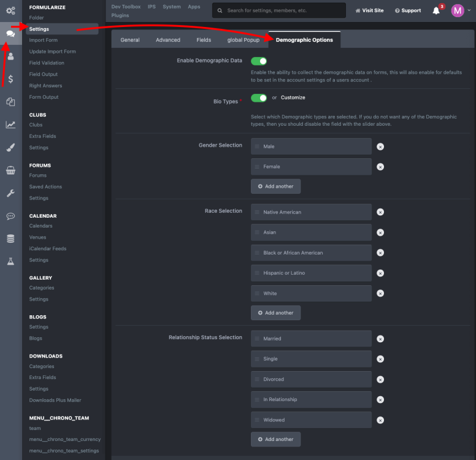Viewport: 476px width, 460px height.
Task: Open the System gears section in sidebar
Action: (10, 10)
